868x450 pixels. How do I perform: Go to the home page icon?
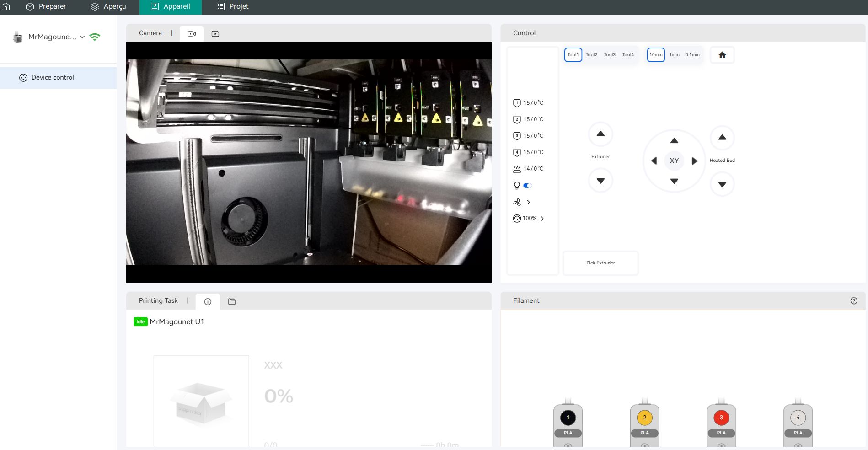(x=6, y=6)
